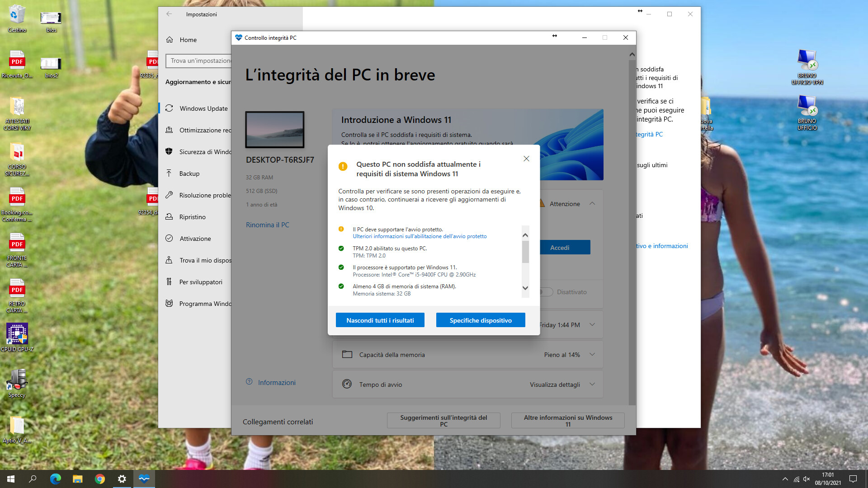Screen dimensions: 868x488
Task: Open link about enabling avvio protetto
Action: [420, 236]
